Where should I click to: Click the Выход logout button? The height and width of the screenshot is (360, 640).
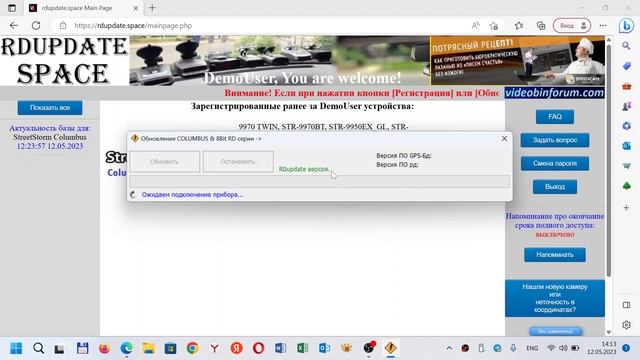(555, 187)
